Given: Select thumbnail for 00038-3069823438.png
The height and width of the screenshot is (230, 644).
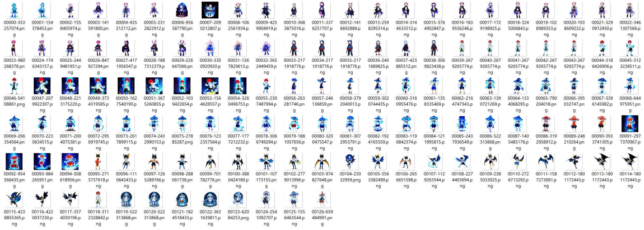Looking at the screenshot, I should point(434,48).
